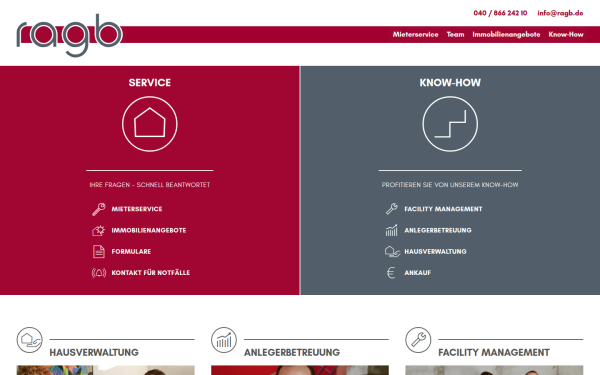Image resolution: width=600 pixels, height=375 pixels.
Task: Click the Hausverwaltung photo thumbnail
Action: pos(106,370)
